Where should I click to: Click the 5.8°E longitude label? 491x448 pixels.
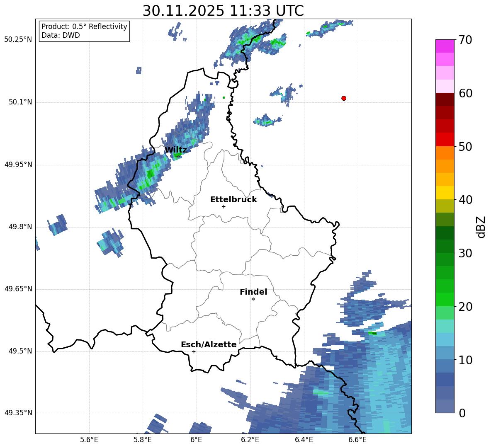point(143,440)
